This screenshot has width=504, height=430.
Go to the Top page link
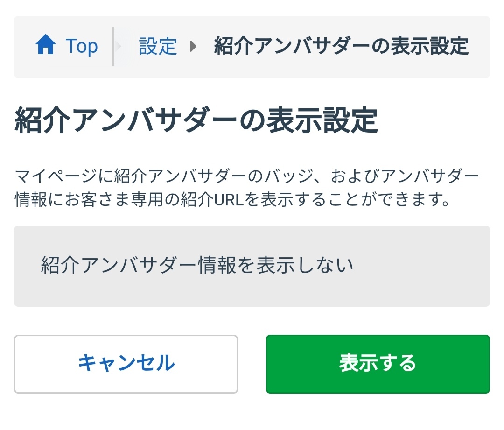(82, 46)
